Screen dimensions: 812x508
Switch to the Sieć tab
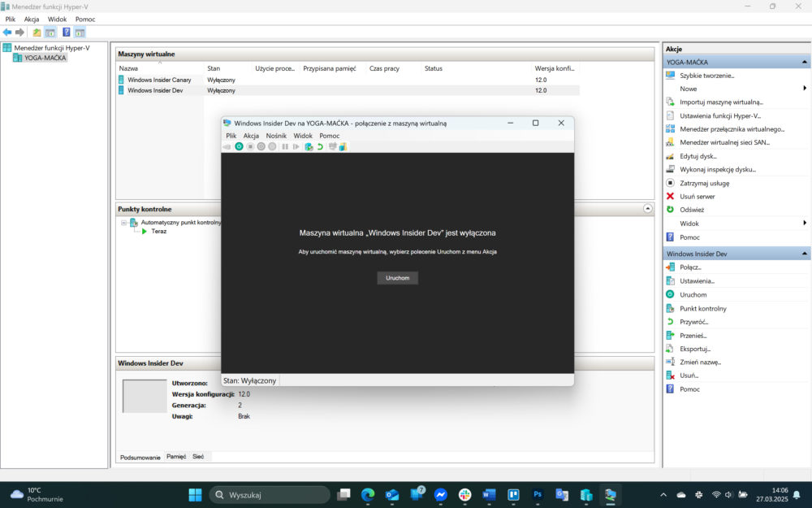[198, 457]
